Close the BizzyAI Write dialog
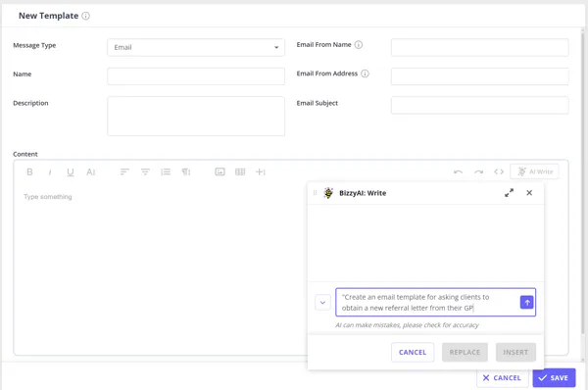 tap(529, 193)
